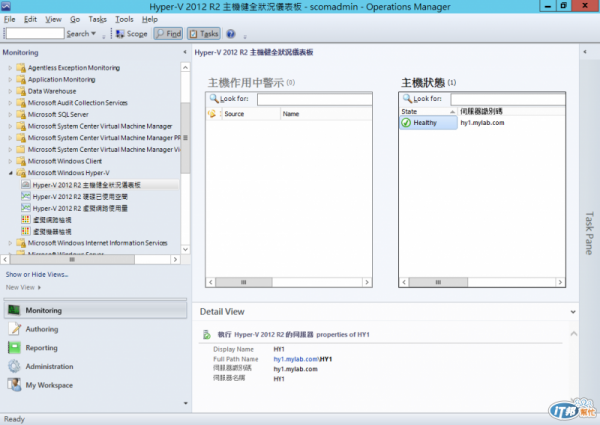
Task: Select Microsoft Windows Client folder icon
Action: (x=21, y=161)
